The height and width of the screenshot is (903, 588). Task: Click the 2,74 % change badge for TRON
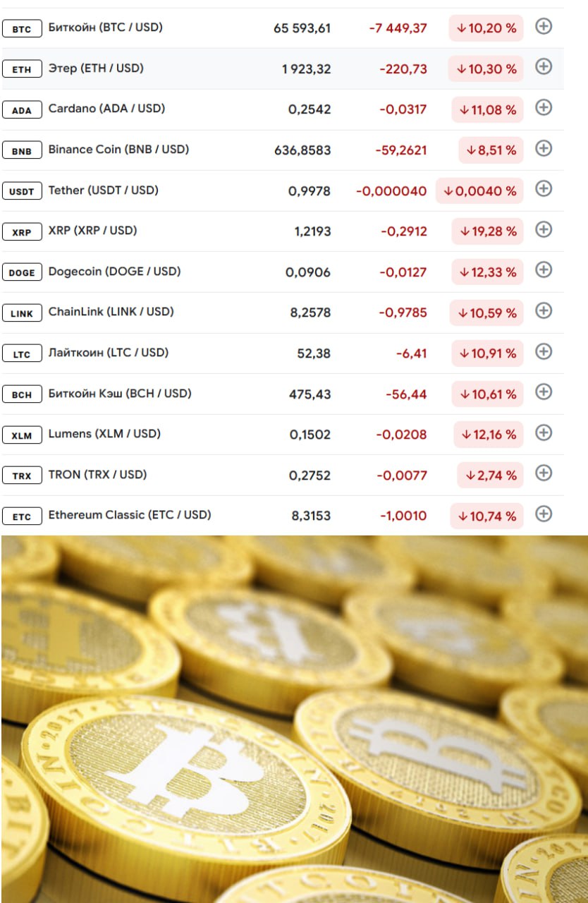click(x=490, y=475)
